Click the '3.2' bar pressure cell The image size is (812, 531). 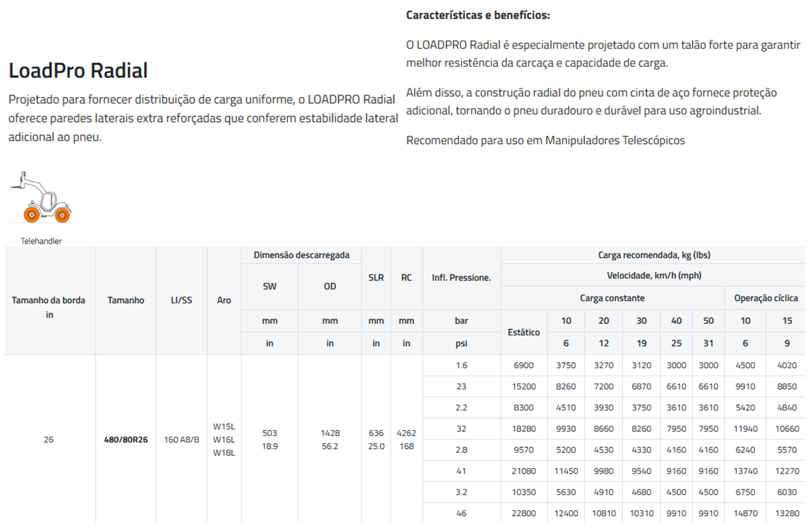tap(462, 492)
